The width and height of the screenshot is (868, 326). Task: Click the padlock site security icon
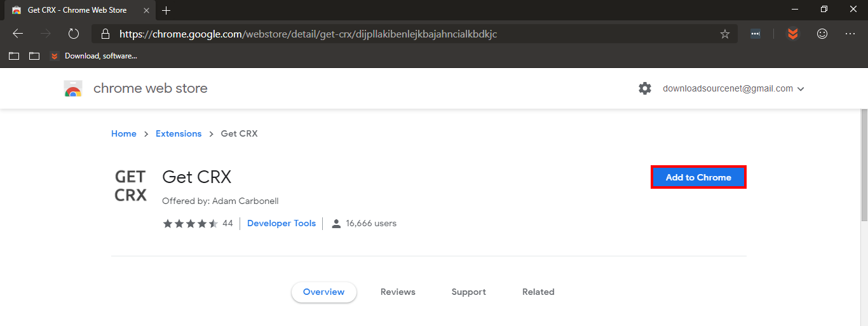[x=105, y=34]
